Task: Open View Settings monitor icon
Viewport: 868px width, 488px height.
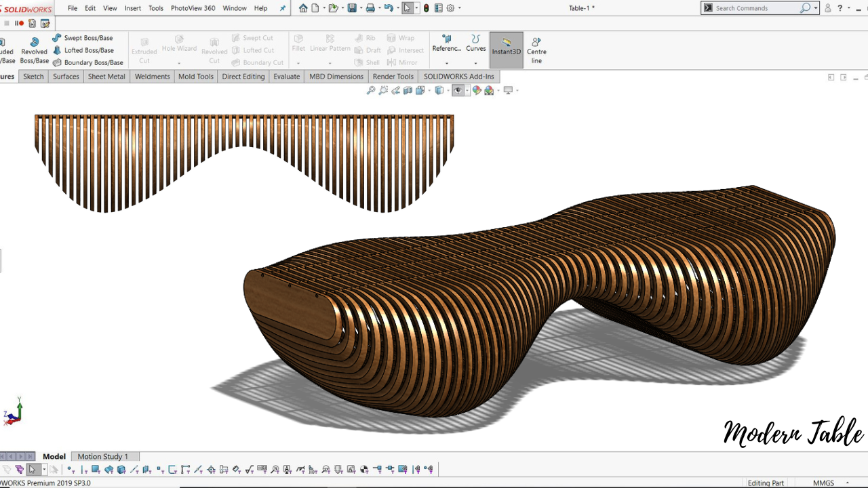Action: pyautogui.click(x=508, y=90)
